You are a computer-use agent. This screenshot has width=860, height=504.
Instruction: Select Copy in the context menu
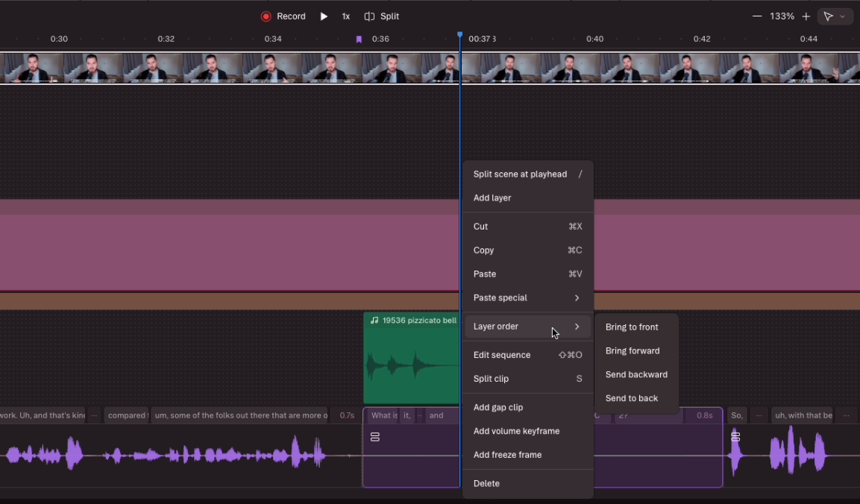527,250
